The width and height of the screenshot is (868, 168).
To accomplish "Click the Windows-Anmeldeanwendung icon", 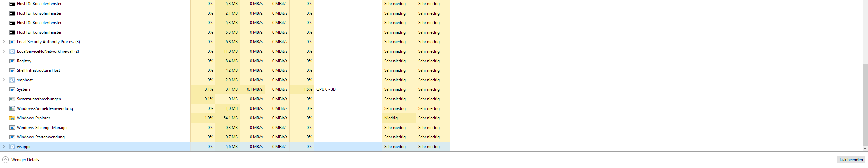I will [12, 108].
